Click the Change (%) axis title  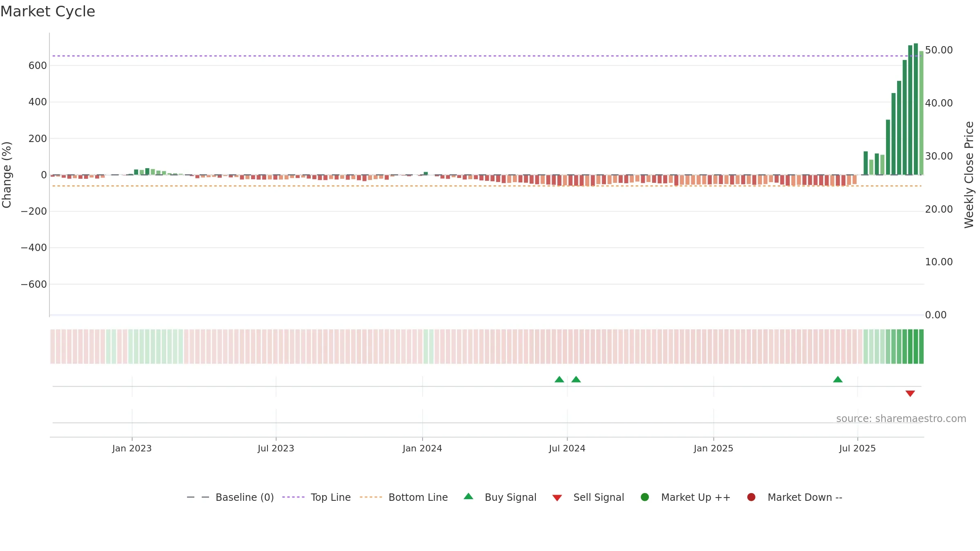coord(7,175)
